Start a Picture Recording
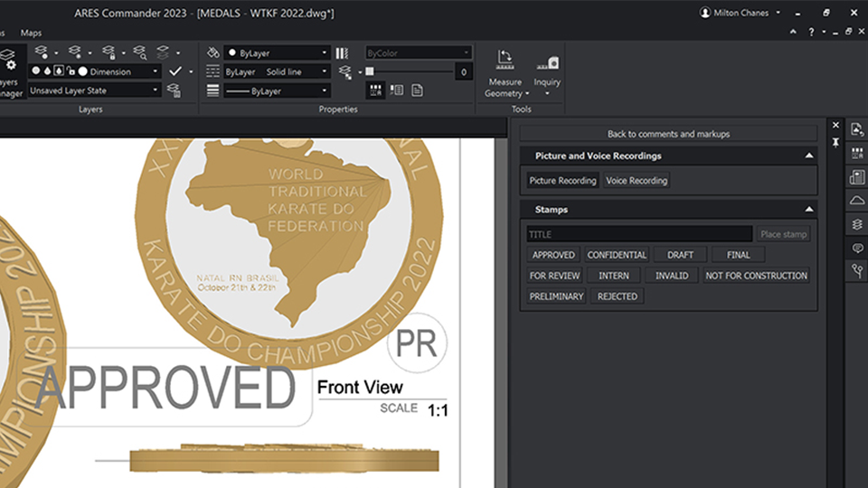This screenshot has width=868, height=488. click(562, 181)
